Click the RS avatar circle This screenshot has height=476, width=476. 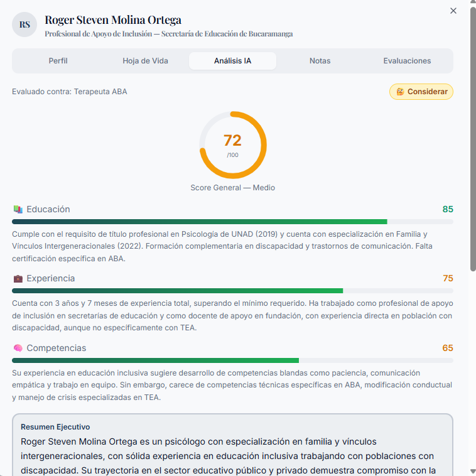[24, 24]
